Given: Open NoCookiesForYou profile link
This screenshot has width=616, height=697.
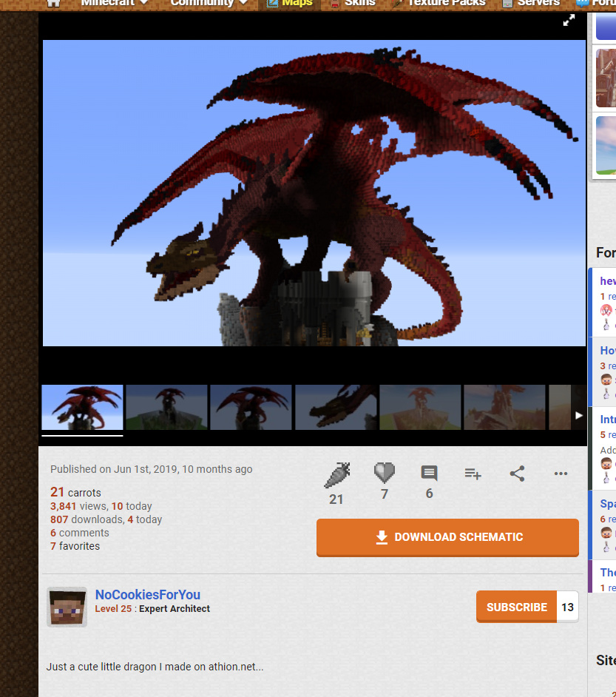Looking at the screenshot, I should point(148,594).
